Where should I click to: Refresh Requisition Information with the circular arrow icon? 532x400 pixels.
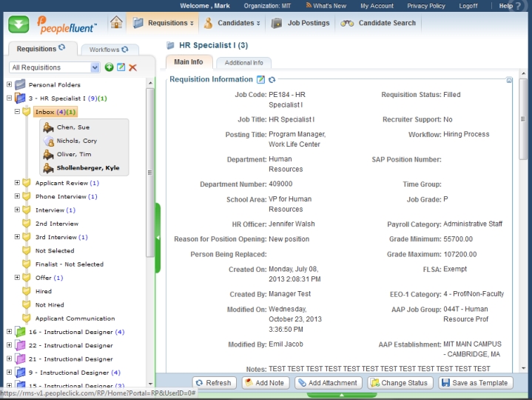(272, 79)
